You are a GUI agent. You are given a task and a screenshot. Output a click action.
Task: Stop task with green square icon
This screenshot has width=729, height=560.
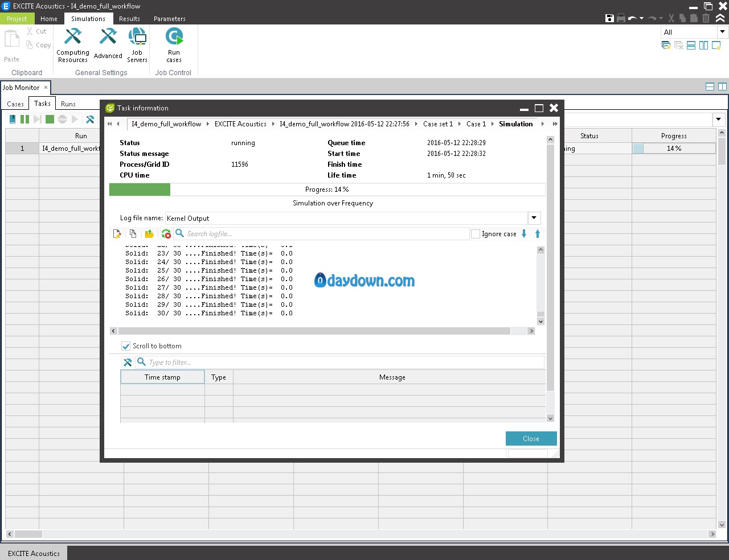(x=50, y=119)
